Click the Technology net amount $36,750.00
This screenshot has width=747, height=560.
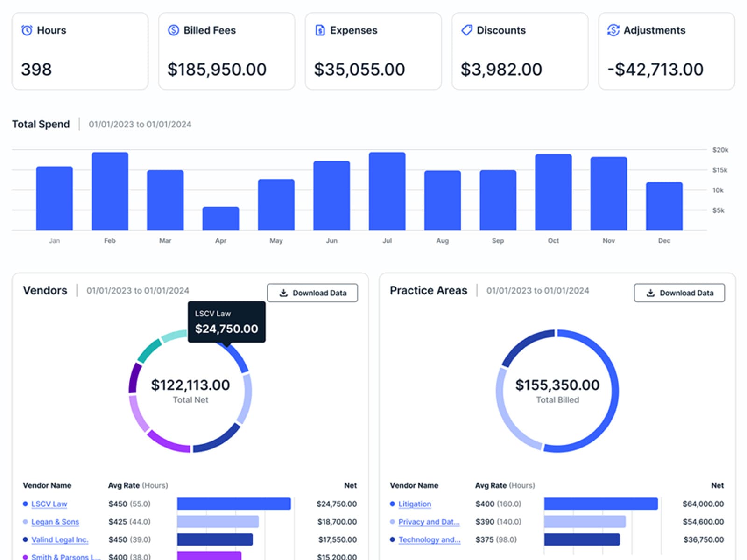[x=704, y=539]
